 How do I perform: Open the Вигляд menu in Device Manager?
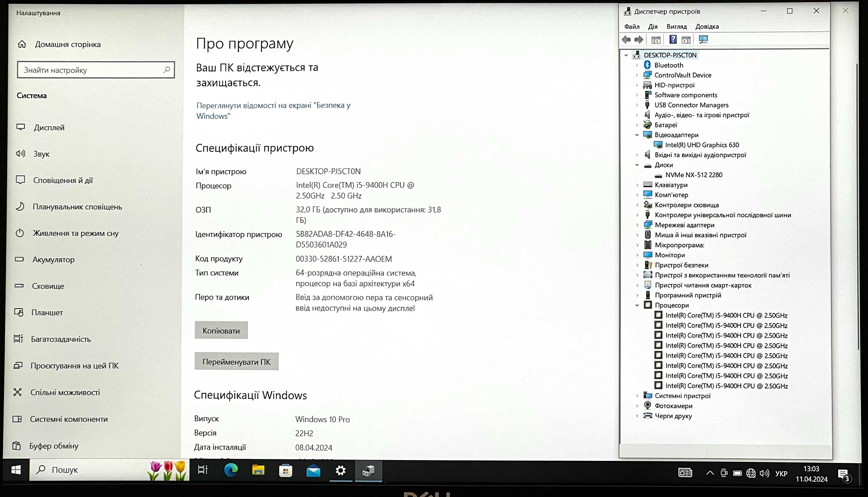click(676, 27)
